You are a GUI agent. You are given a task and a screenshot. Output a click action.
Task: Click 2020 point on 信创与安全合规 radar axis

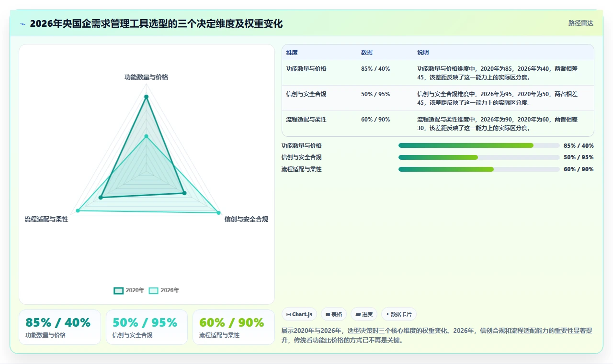point(184,193)
